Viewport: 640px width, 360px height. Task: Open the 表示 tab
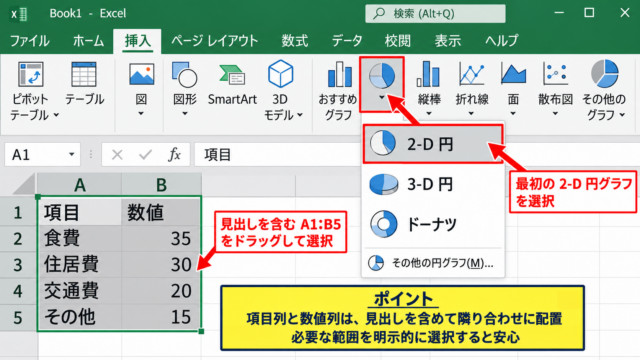click(x=448, y=41)
